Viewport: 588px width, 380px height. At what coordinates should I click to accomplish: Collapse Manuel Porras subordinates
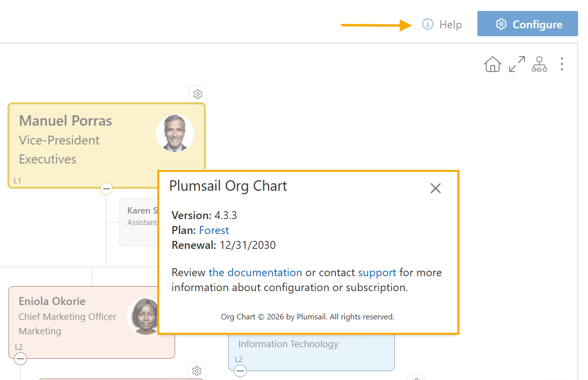[107, 188]
